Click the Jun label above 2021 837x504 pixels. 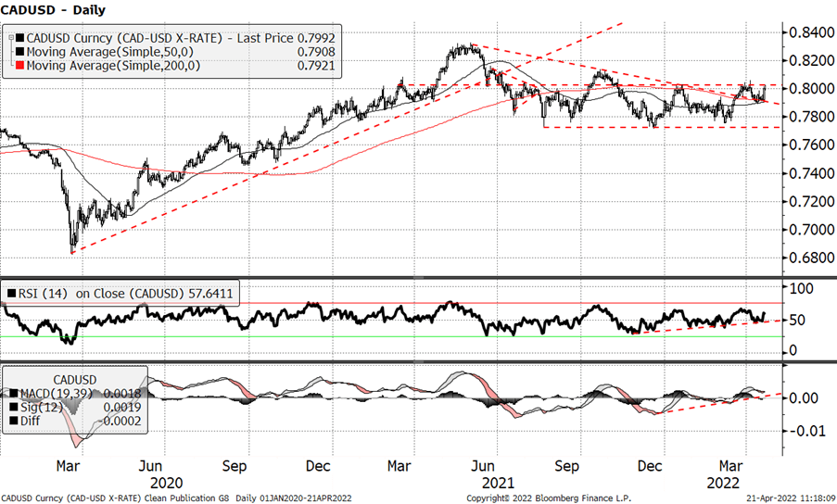(483, 466)
